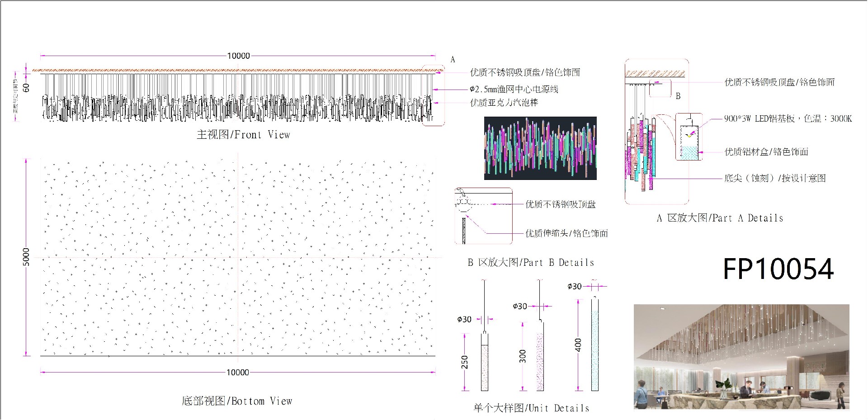
Task: Click the 优质亚克力汽泡棒 annotation
Action: click(x=504, y=103)
